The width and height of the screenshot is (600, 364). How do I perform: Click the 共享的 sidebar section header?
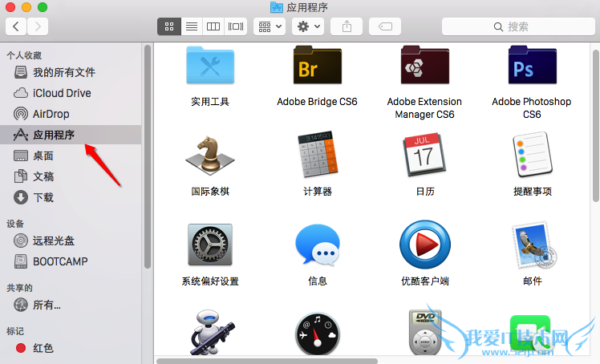19,288
